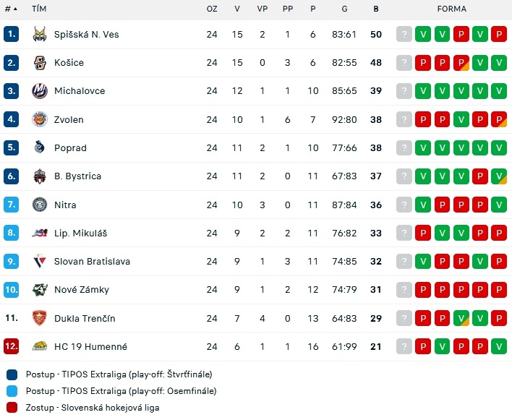Click the red Zostup legend swatch
Screen dimensions: 512x420
pyautogui.click(x=12, y=408)
